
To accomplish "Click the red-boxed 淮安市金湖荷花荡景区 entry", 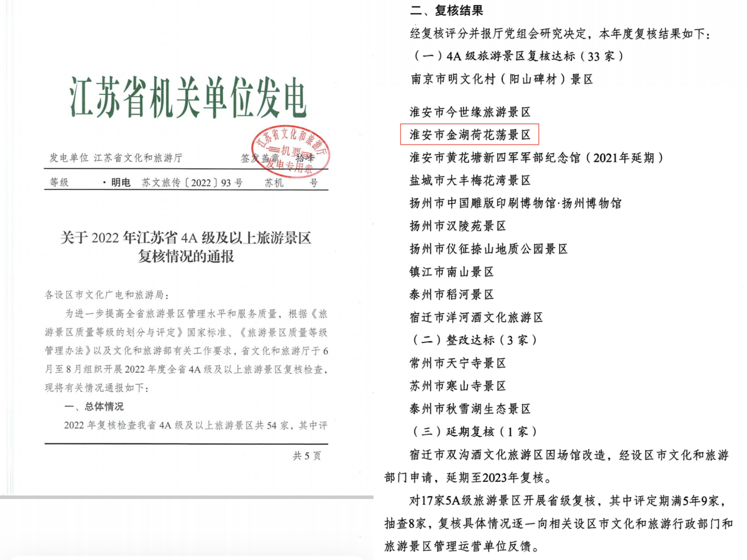I will coord(469,134).
